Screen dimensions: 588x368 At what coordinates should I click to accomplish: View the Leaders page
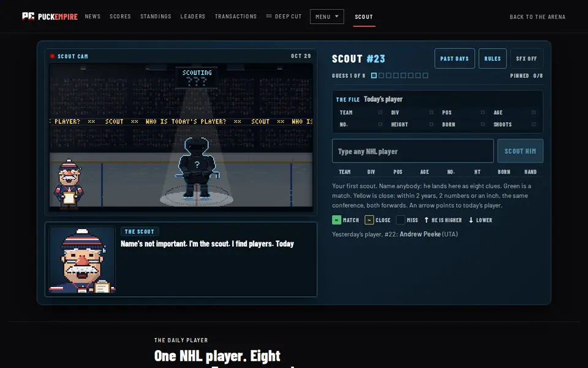193,17
